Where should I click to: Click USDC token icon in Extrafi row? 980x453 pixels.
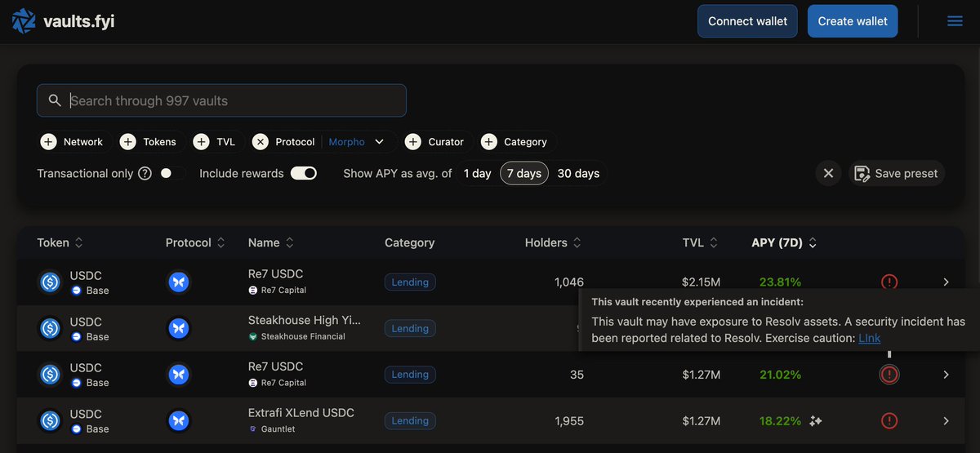point(51,421)
